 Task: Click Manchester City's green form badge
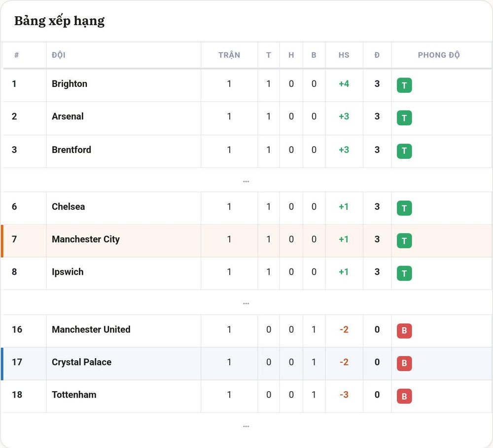pyautogui.click(x=404, y=241)
